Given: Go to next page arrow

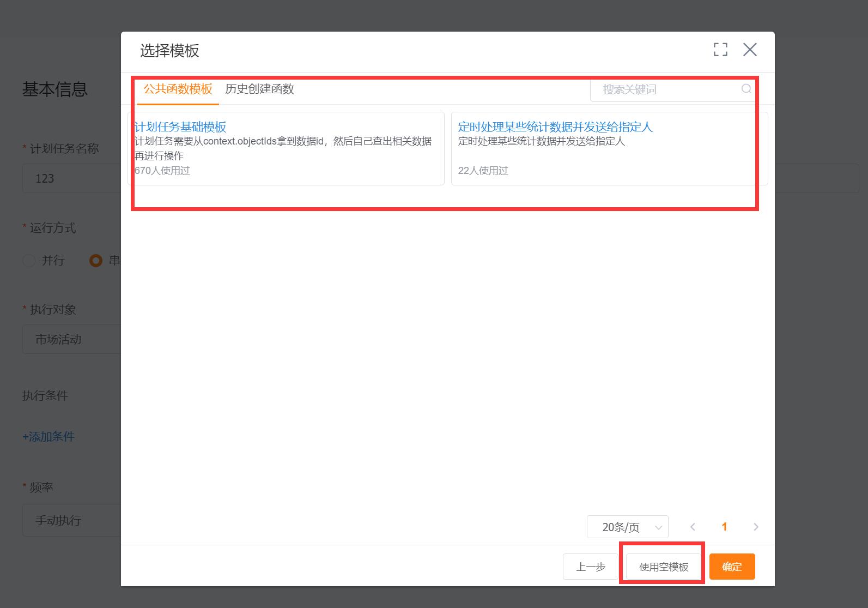Looking at the screenshot, I should pyautogui.click(x=756, y=527).
